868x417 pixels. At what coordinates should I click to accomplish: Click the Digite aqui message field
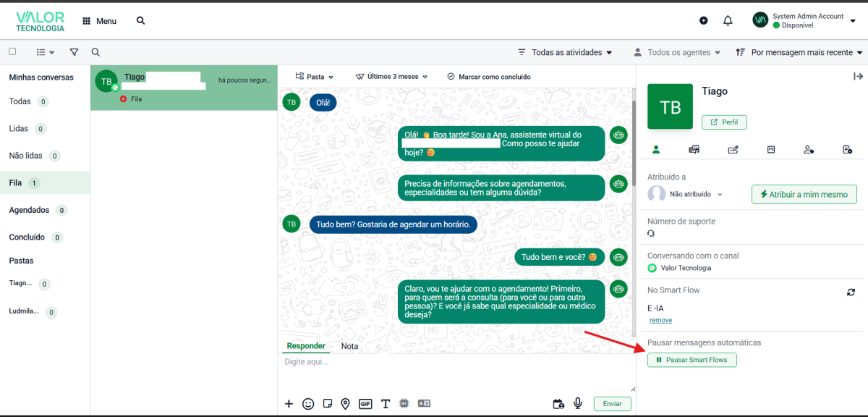tap(456, 371)
